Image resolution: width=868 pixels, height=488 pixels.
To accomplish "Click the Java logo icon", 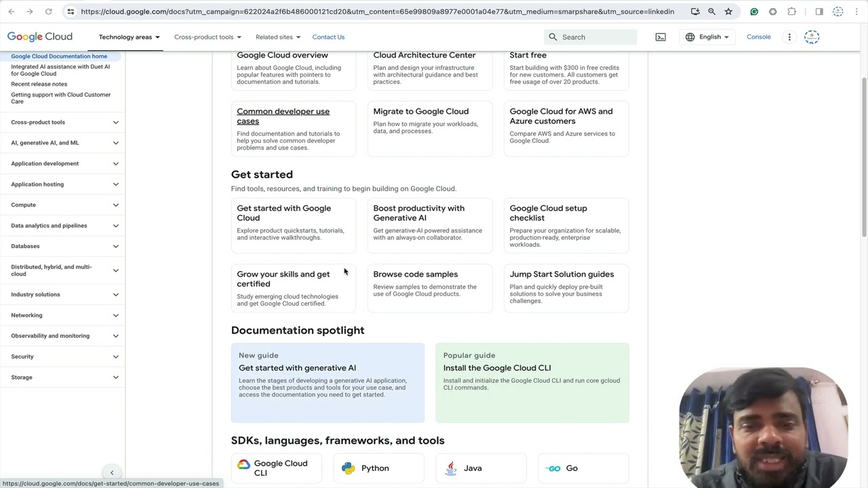I will (x=451, y=468).
